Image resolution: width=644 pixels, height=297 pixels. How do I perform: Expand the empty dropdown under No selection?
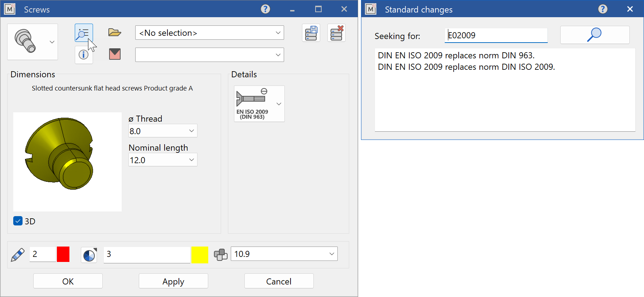[x=210, y=55]
